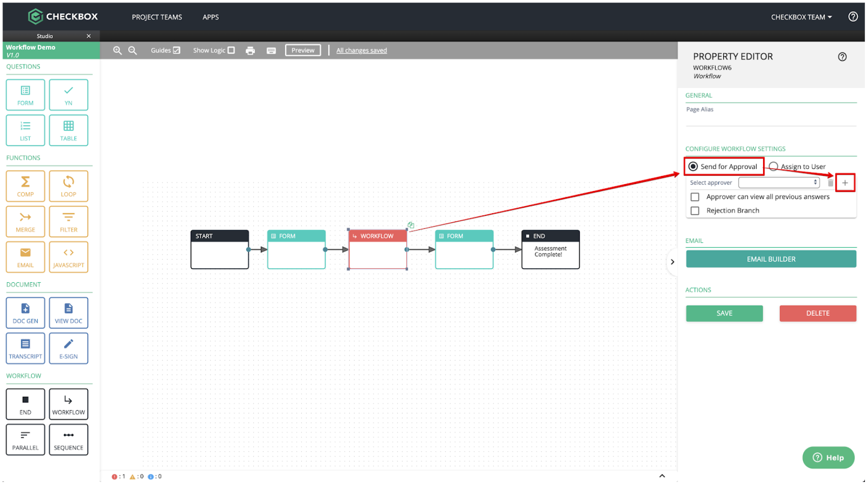Screen dimensions: 868x485
Task: Click copy icon above WORKFLOW node
Action: (x=411, y=225)
